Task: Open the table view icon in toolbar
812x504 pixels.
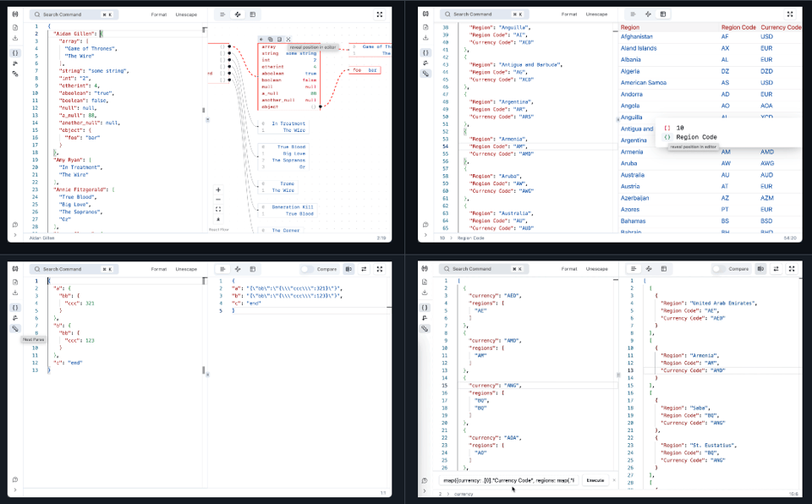Action: [x=253, y=14]
